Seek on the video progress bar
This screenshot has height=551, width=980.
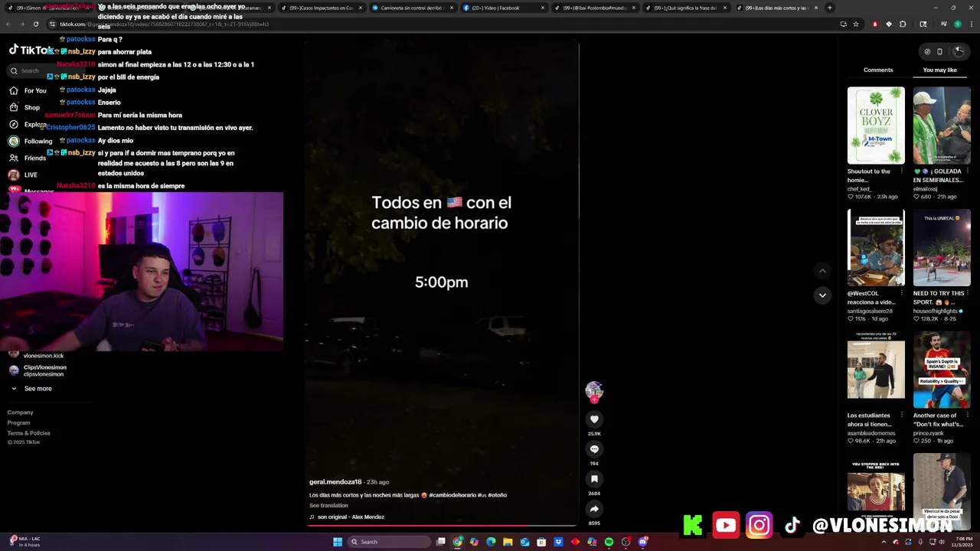click(x=441, y=526)
